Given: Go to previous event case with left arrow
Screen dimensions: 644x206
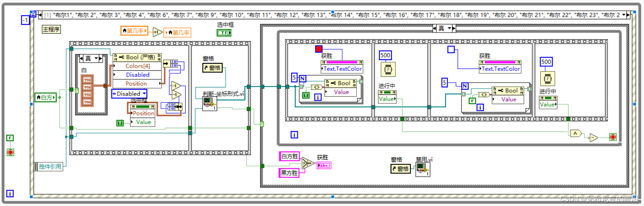Looking at the screenshot, I should (40, 15).
